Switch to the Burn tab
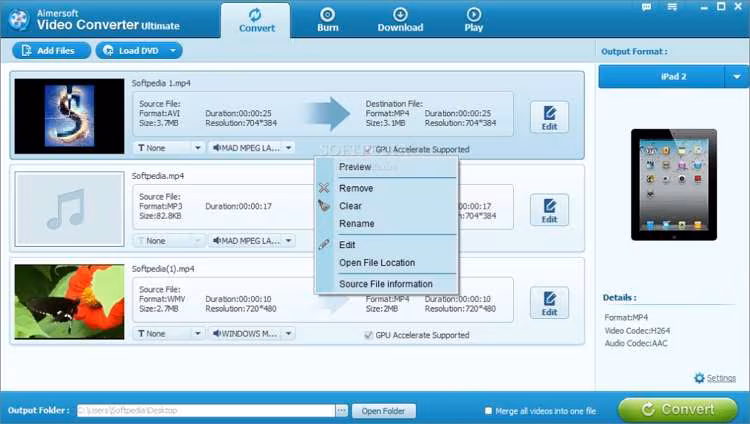750x424 pixels. pos(328,20)
